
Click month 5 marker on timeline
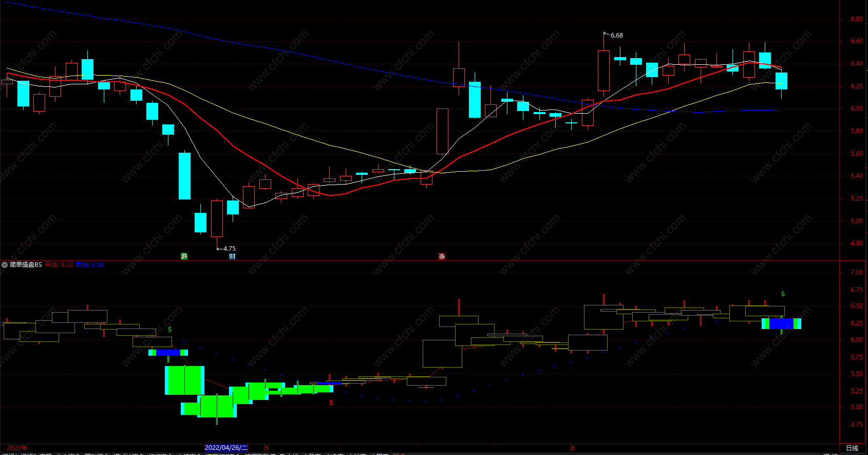click(267, 448)
